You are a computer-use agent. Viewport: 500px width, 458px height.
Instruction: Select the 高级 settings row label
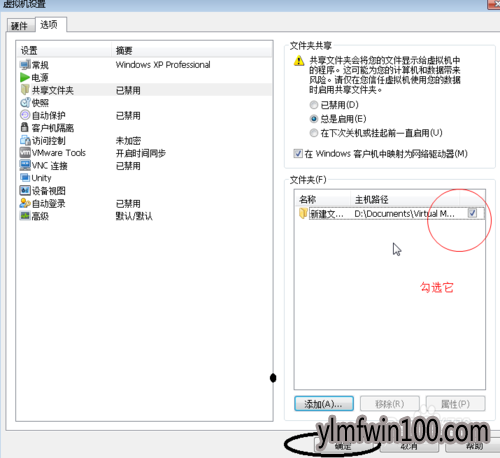(40, 216)
